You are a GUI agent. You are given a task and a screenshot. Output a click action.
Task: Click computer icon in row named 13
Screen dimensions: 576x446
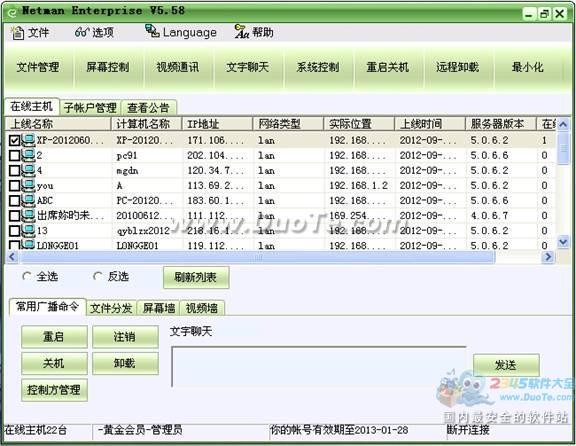[x=28, y=230]
